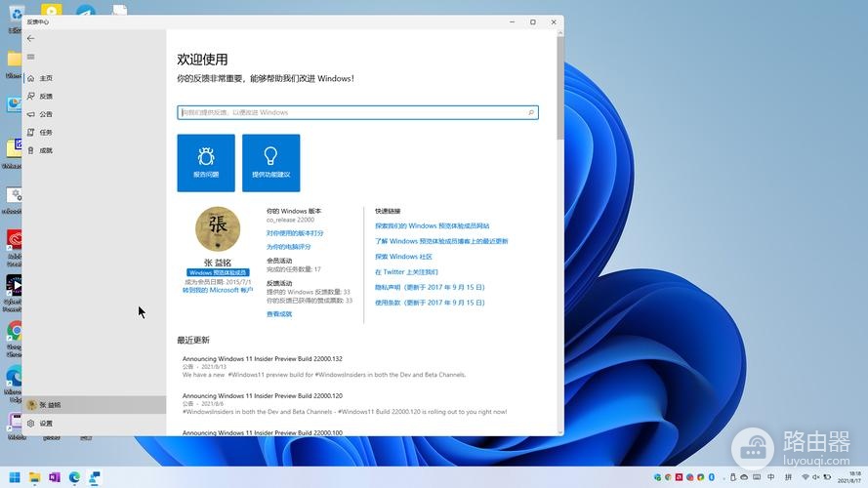
Task: Click the 中 input language indicator
Action: click(771, 477)
